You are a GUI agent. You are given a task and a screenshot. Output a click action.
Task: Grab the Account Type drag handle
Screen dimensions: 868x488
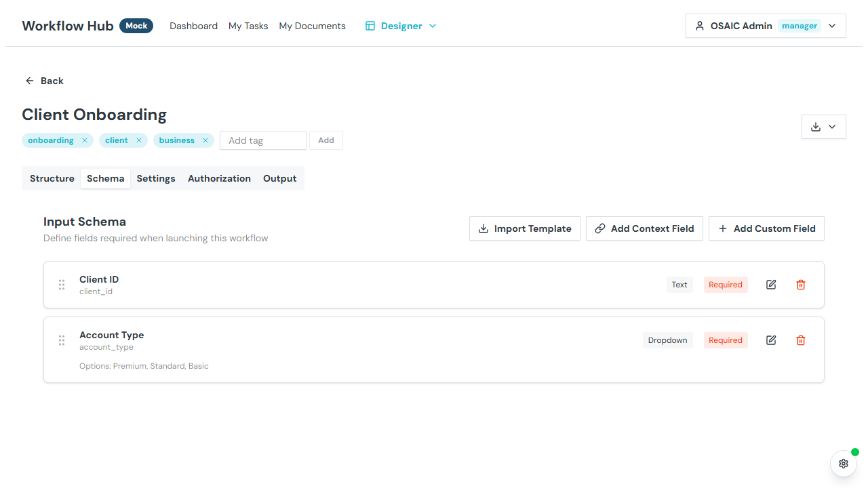(62, 340)
